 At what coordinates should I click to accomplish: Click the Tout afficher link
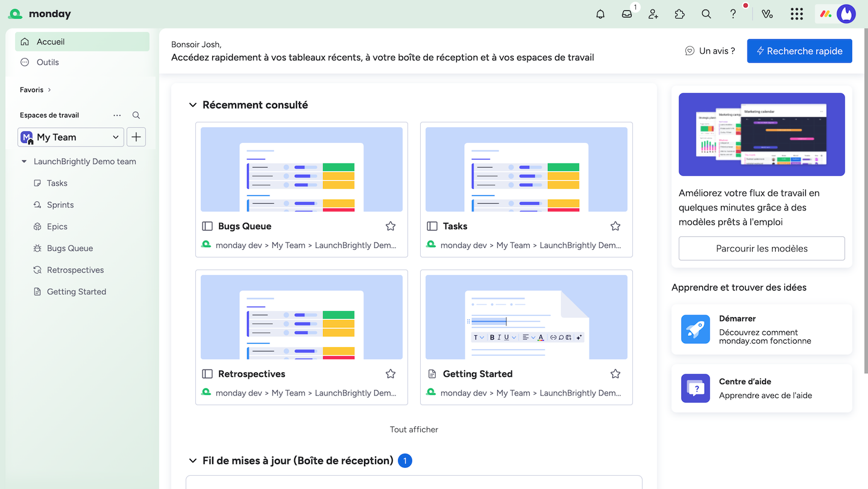coord(414,429)
